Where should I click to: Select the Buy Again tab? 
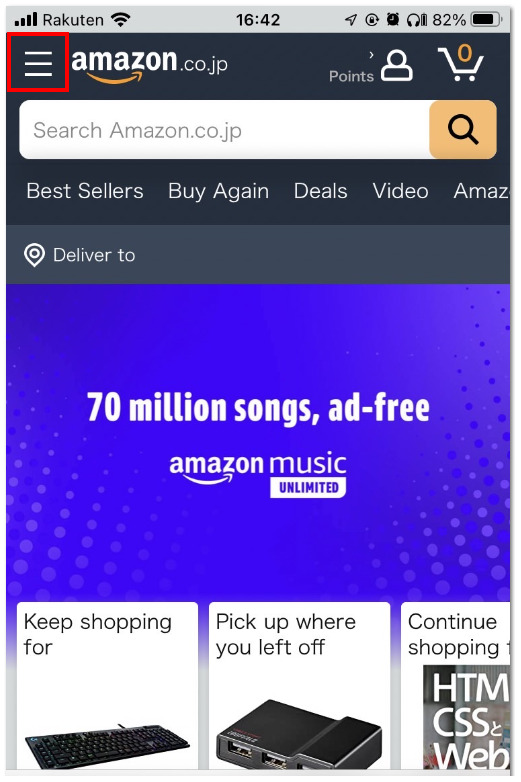[x=218, y=191]
